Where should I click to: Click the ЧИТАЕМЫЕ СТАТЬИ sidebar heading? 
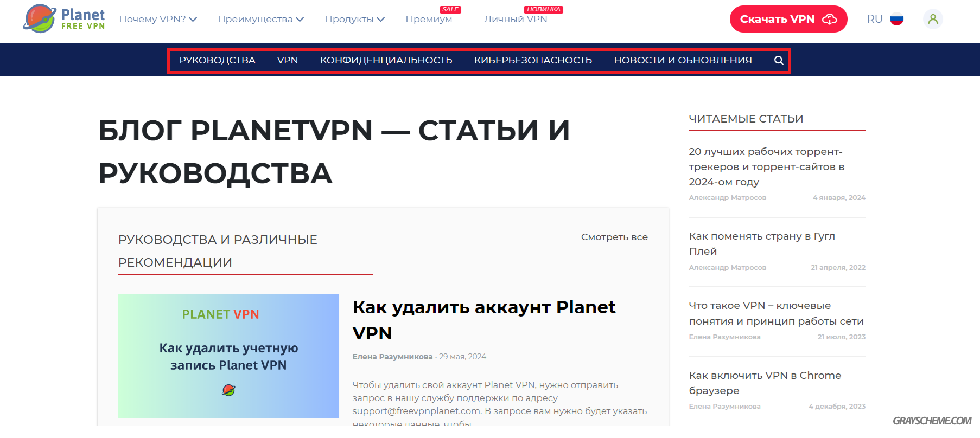click(x=746, y=119)
